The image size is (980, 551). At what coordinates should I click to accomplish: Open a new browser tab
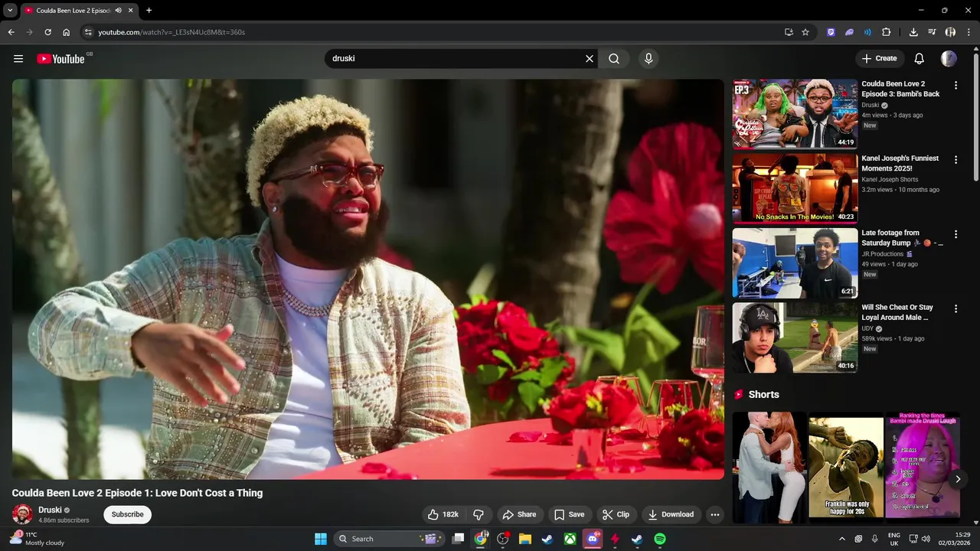click(x=149, y=11)
